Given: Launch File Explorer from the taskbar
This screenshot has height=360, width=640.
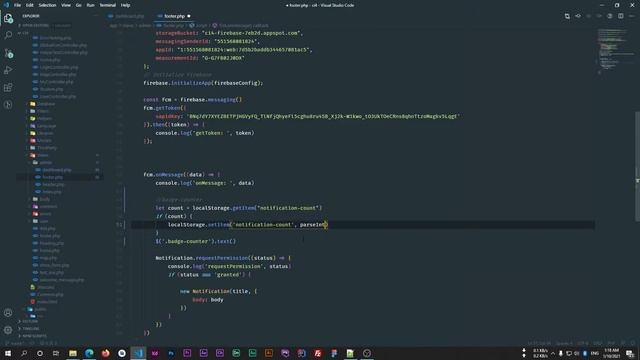Looking at the screenshot, I should [x=73, y=353].
